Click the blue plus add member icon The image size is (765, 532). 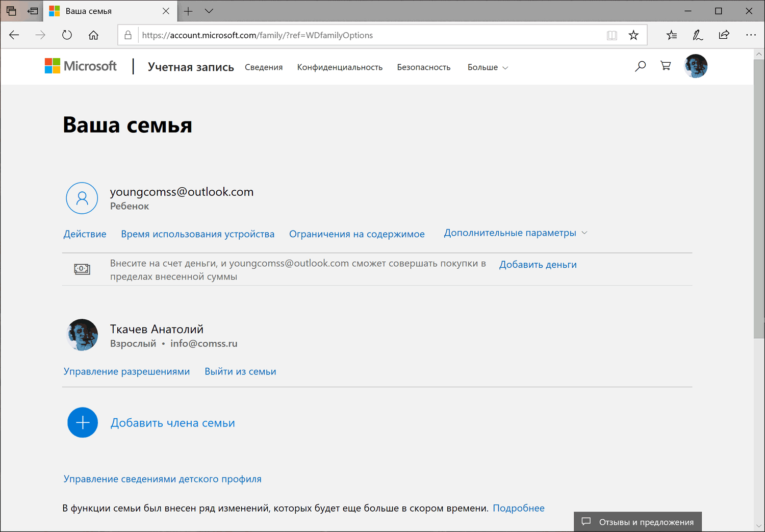(83, 422)
